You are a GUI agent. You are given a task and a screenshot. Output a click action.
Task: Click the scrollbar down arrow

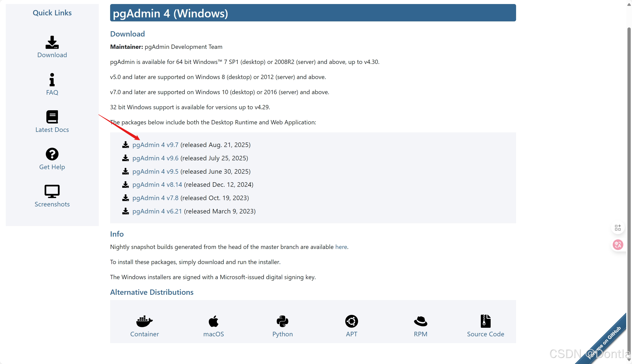click(629, 360)
